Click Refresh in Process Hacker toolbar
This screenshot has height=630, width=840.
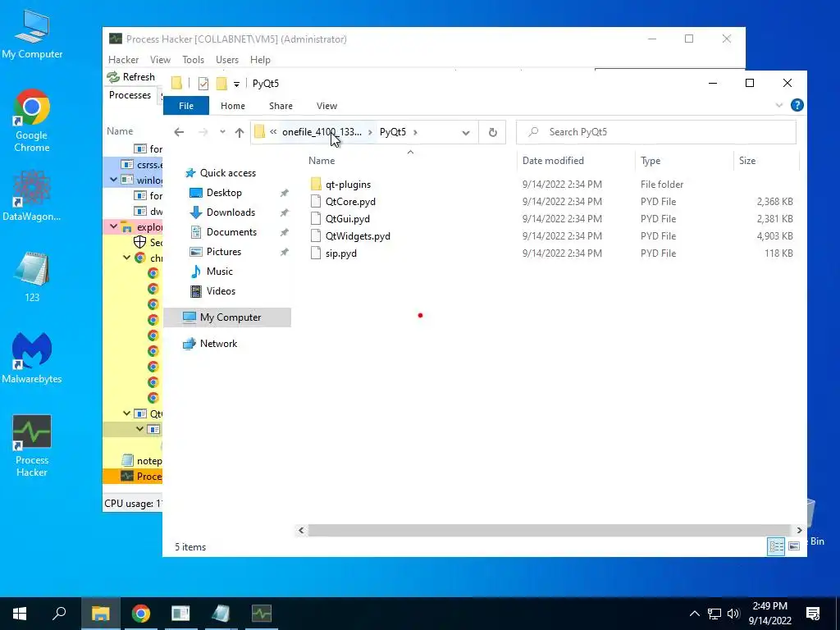132,76
